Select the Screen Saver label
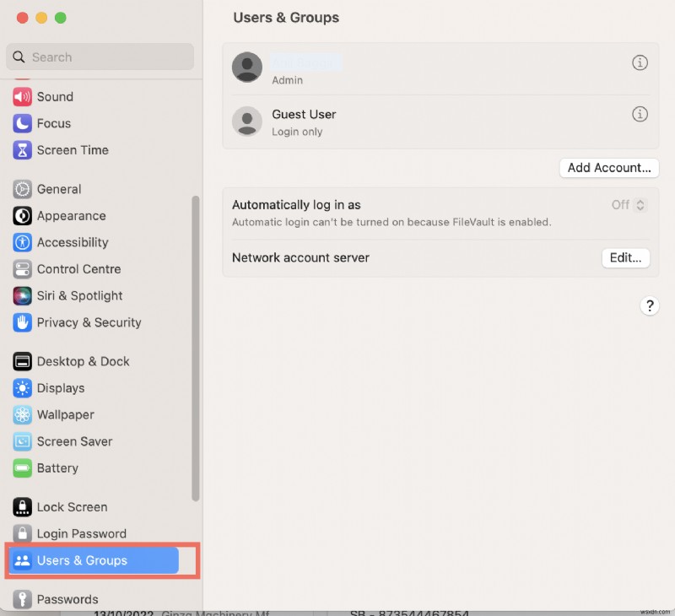This screenshot has width=675, height=616. click(x=74, y=441)
